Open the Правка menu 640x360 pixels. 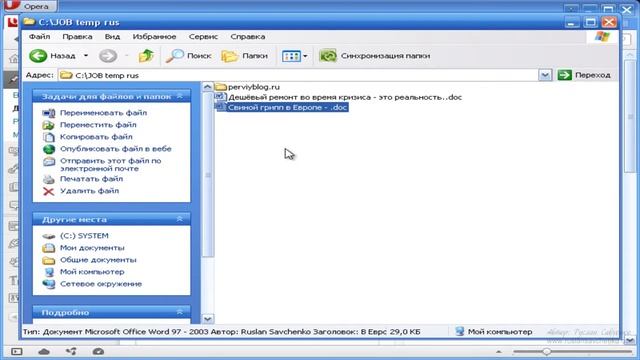pos(77,37)
